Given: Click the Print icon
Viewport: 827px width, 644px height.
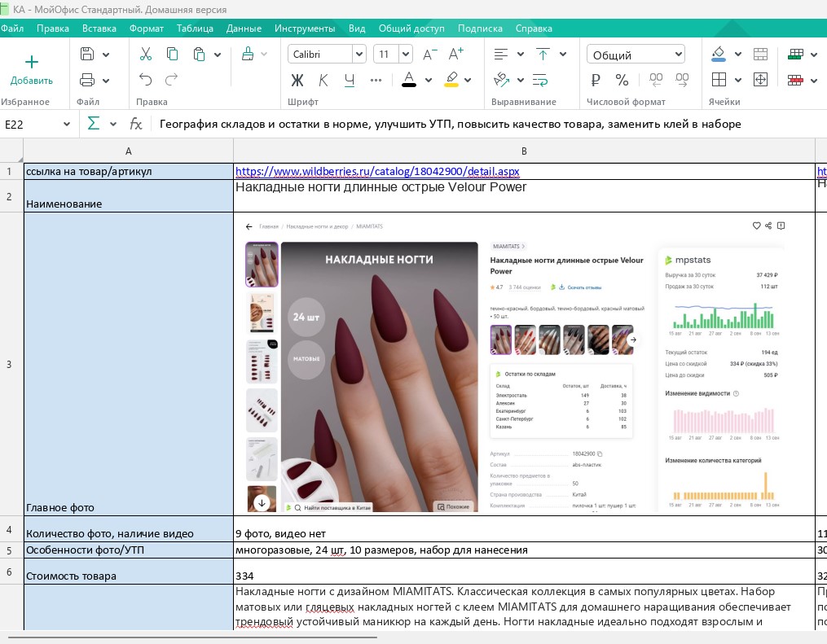Looking at the screenshot, I should pyautogui.click(x=87, y=80).
